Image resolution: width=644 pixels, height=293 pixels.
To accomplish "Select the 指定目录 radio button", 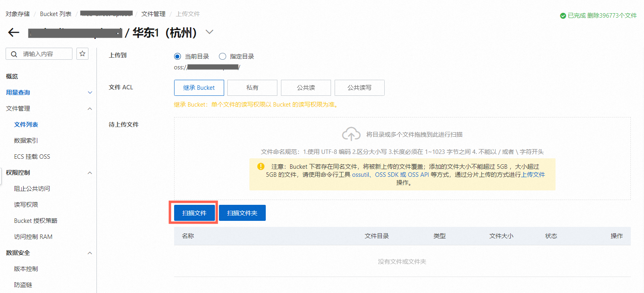I will [223, 56].
